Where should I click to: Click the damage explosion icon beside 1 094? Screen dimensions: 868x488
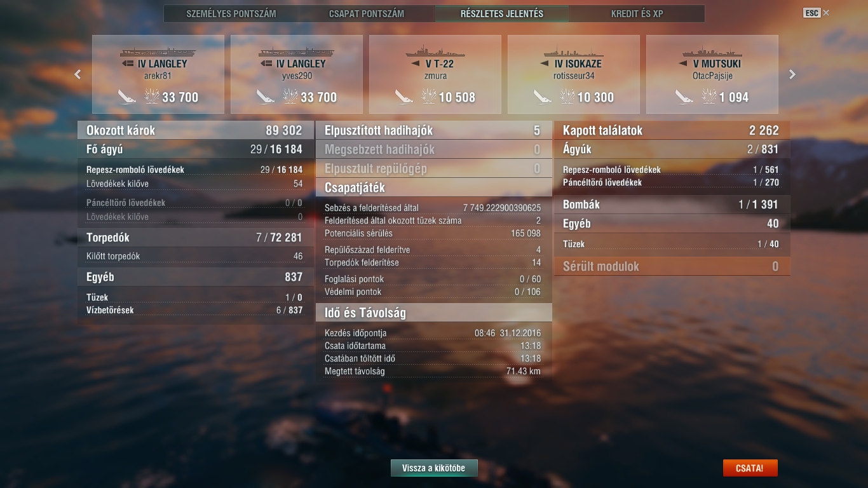tap(709, 97)
